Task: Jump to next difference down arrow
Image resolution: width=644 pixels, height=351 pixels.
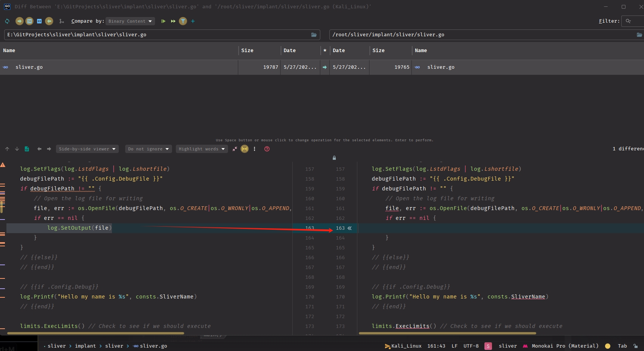Action: tap(17, 149)
